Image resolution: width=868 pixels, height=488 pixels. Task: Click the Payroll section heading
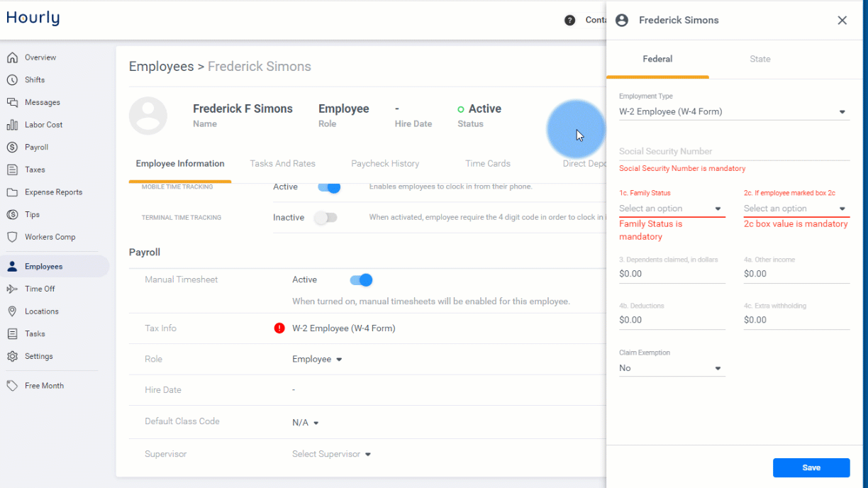point(145,253)
